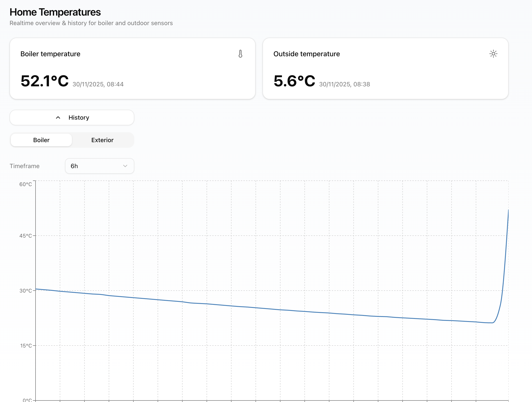Click the sun icon on Outside card
The width and height of the screenshot is (532, 402).
click(493, 54)
